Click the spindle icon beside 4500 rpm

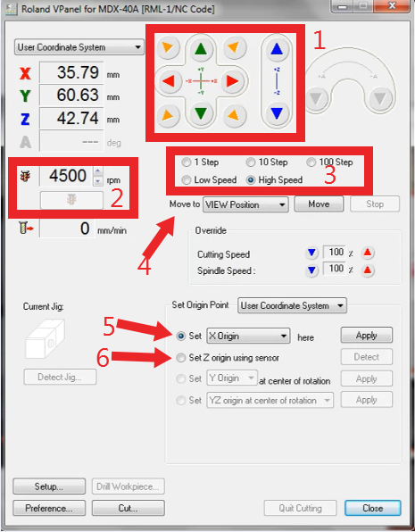[26, 177]
